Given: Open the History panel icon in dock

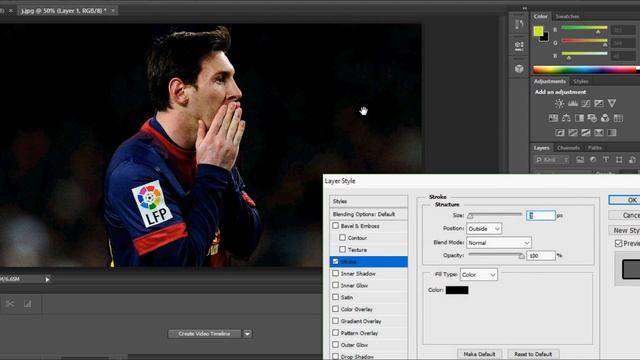Looking at the screenshot, I should tap(519, 24).
